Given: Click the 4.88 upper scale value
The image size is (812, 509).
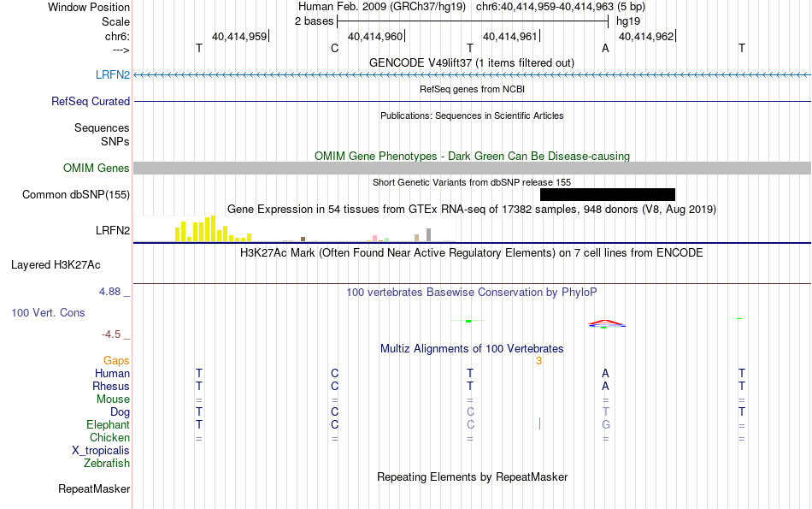Looking at the screenshot, I should tap(109, 292).
